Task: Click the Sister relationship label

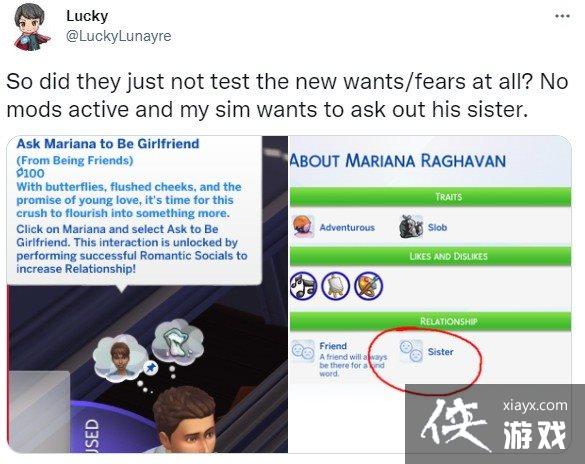Action: click(x=441, y=352)
